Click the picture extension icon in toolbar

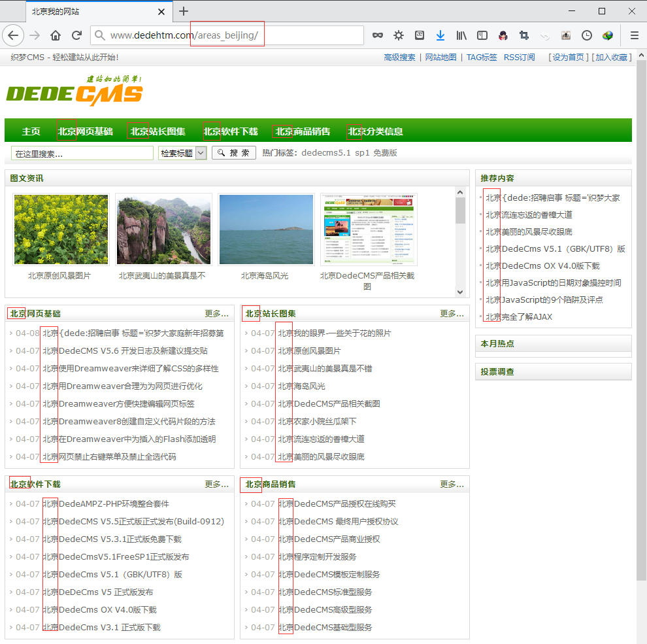[566, 35]
